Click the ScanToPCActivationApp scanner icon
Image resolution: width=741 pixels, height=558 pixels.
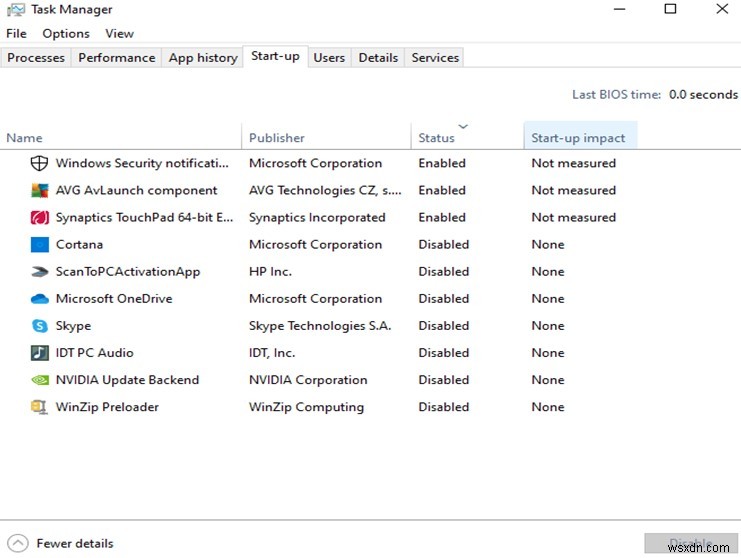click(39, 272)
